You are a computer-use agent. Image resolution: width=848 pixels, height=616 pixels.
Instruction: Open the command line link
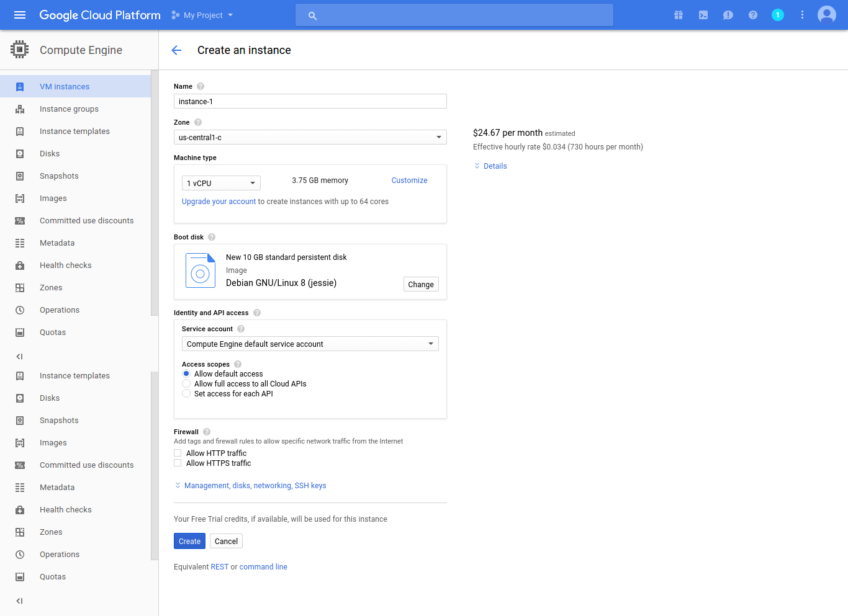tap(263, 567)
